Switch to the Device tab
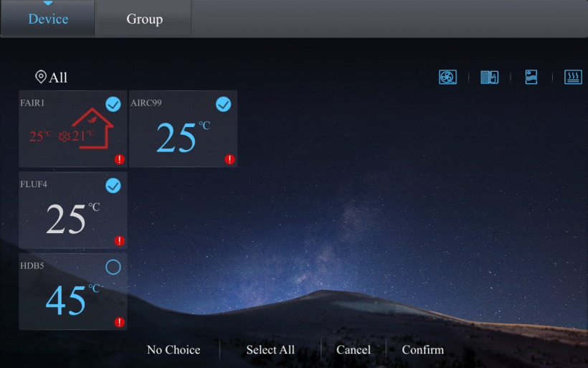The image size is (588, 368). [x=47, y=19]
